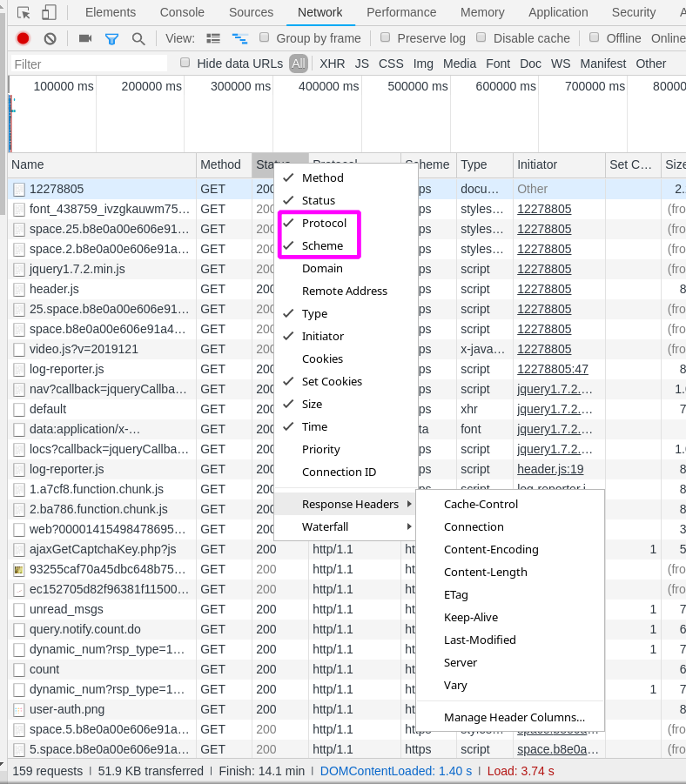Expand the Response Headers submenu arrow

409,504
